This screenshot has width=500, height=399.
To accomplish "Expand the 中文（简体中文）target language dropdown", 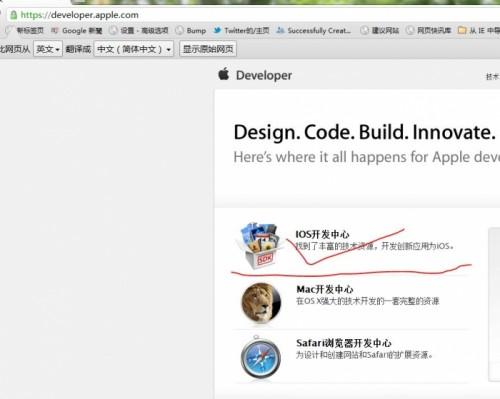I will (x=134, y=49).
